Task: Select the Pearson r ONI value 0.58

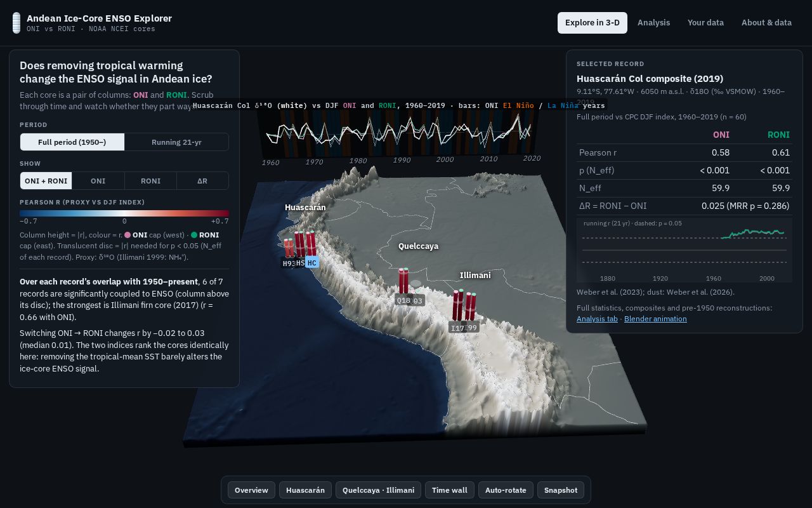Action: 721,152
